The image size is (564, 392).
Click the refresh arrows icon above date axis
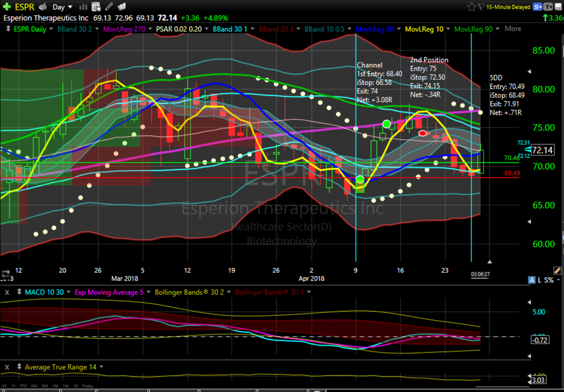6,274
